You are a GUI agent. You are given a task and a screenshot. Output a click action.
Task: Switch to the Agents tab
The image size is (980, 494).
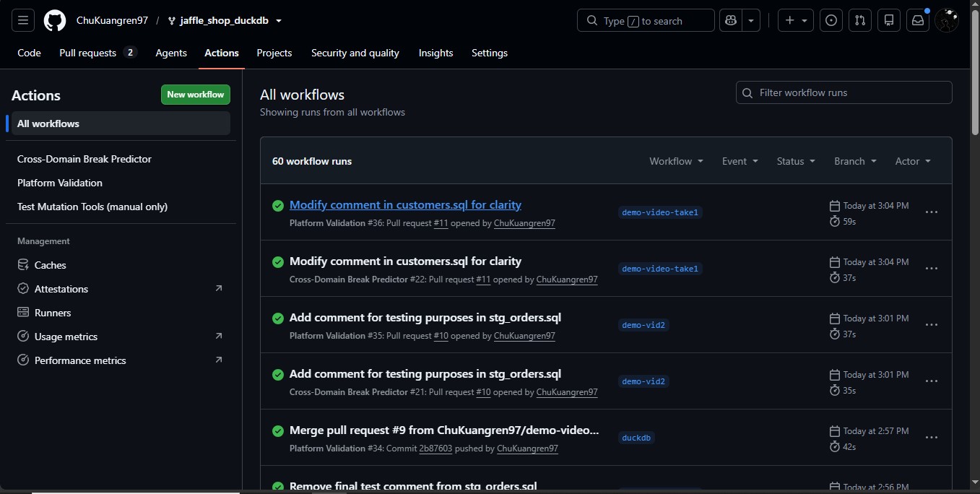171,53
